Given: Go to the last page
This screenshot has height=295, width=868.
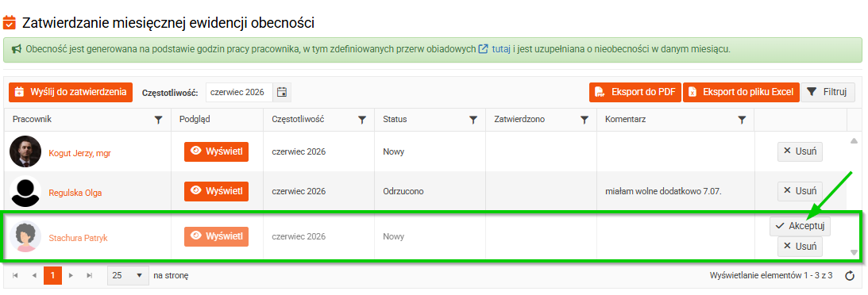Looking at the screenshot, I should pos(89,275).
